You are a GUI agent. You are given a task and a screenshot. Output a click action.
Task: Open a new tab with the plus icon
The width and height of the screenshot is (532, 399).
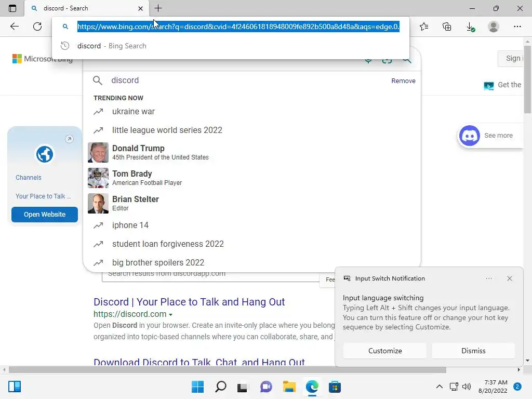(x=158, y=8)
